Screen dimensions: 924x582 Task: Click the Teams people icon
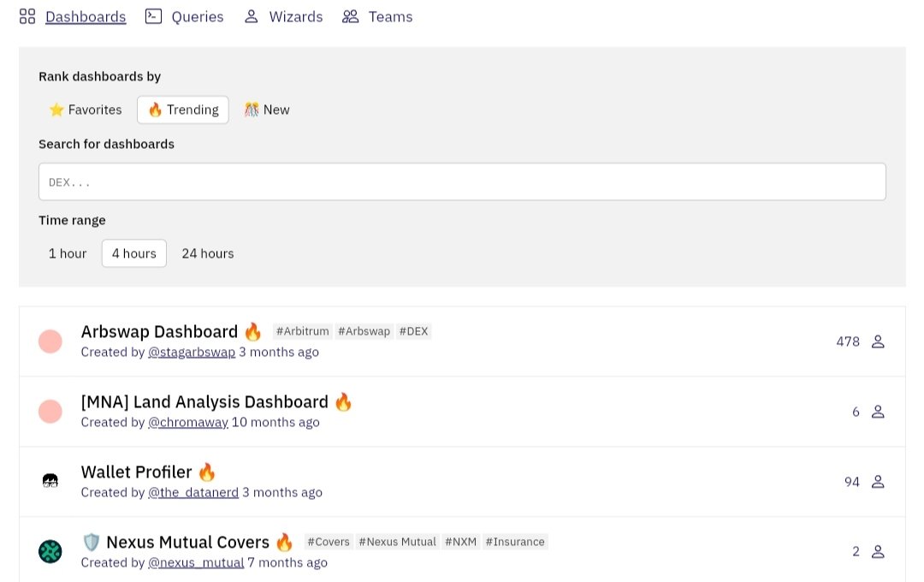350,16
